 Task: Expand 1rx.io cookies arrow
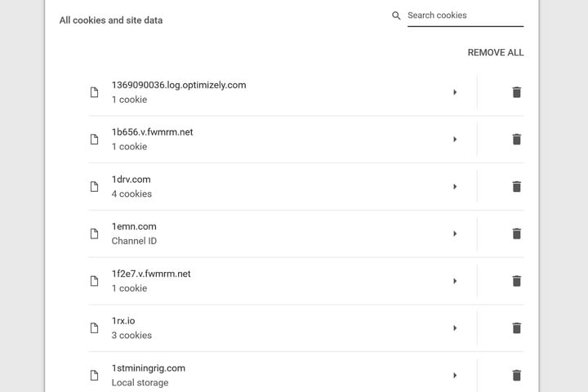[x=455, y=328]
